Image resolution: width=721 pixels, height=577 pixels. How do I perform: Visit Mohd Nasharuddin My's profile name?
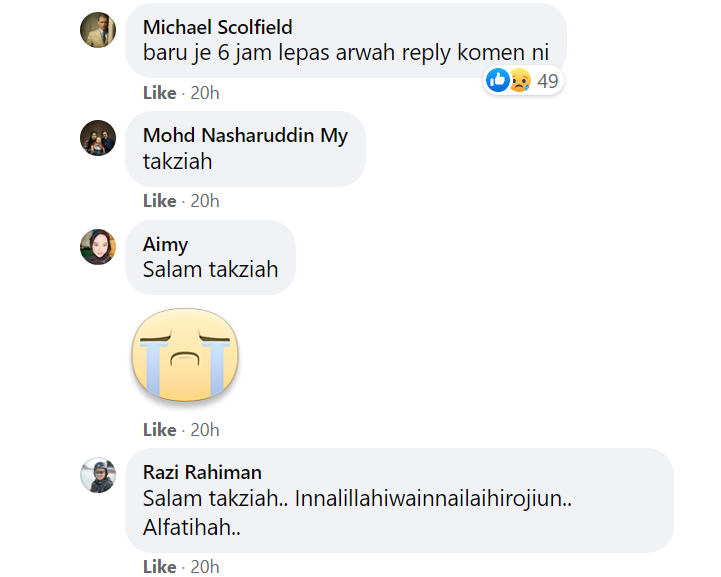click(245, 135)
